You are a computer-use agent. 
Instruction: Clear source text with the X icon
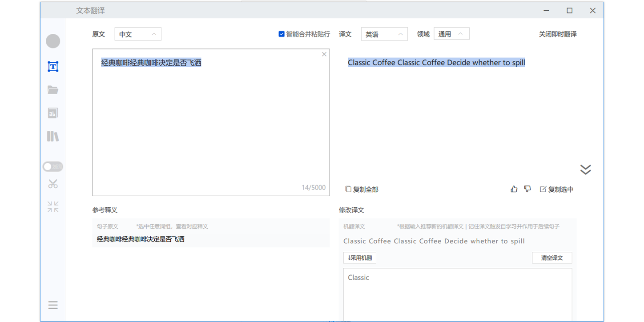pyautogui.click(x=324, y=54)
